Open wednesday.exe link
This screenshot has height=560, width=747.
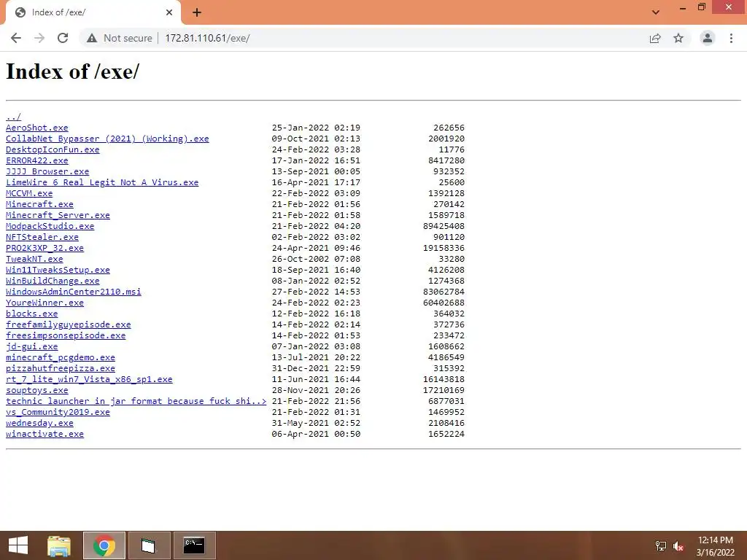(39, 424)
